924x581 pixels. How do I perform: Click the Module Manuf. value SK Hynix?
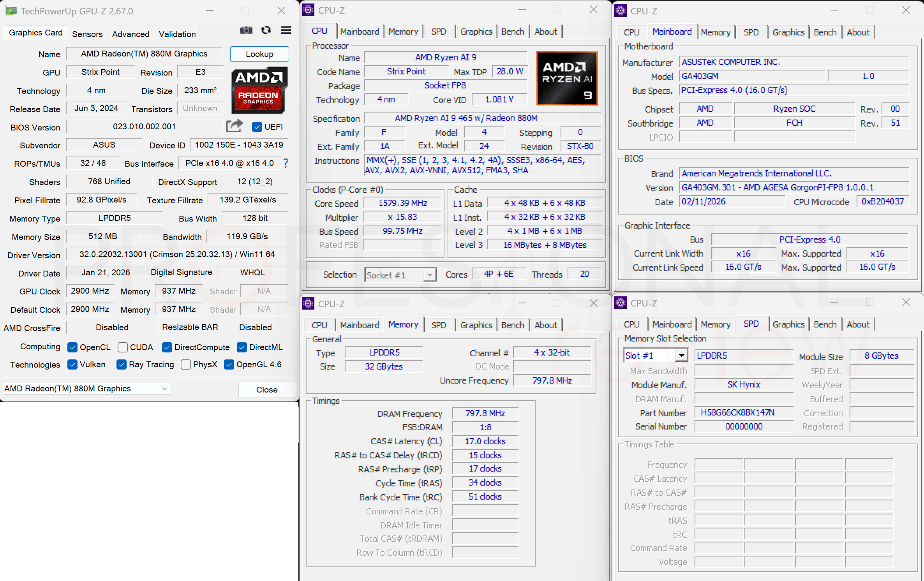coord(744,385)
